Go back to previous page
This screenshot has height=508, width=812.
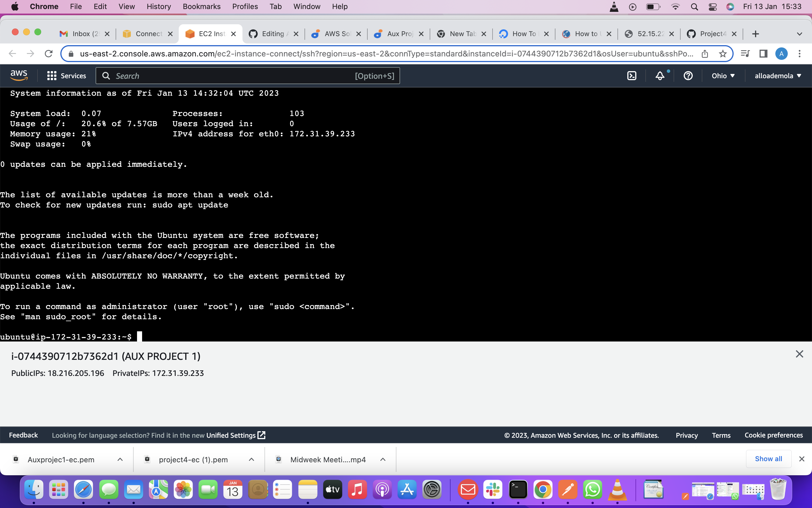(x=12, y=54)
